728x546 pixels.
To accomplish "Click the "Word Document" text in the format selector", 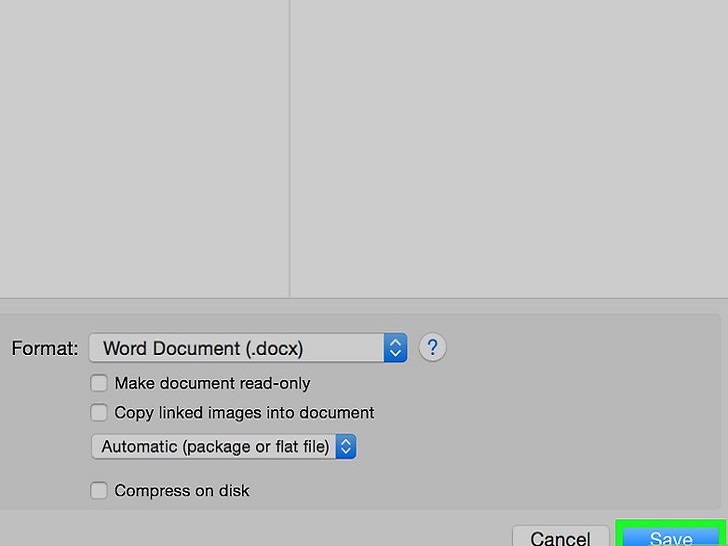I will 170,348.
